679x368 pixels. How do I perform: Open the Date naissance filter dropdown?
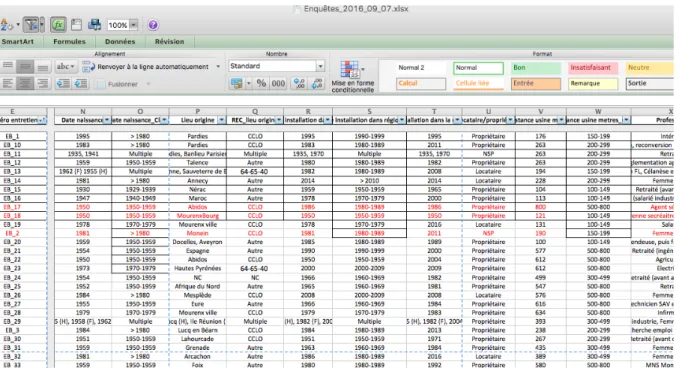(x=107, y=120)
